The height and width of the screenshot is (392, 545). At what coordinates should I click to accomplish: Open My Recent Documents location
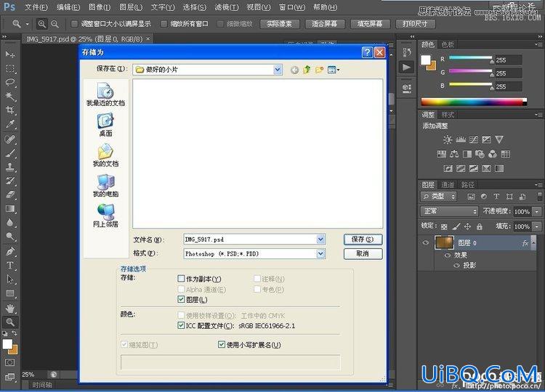(105, 94)
